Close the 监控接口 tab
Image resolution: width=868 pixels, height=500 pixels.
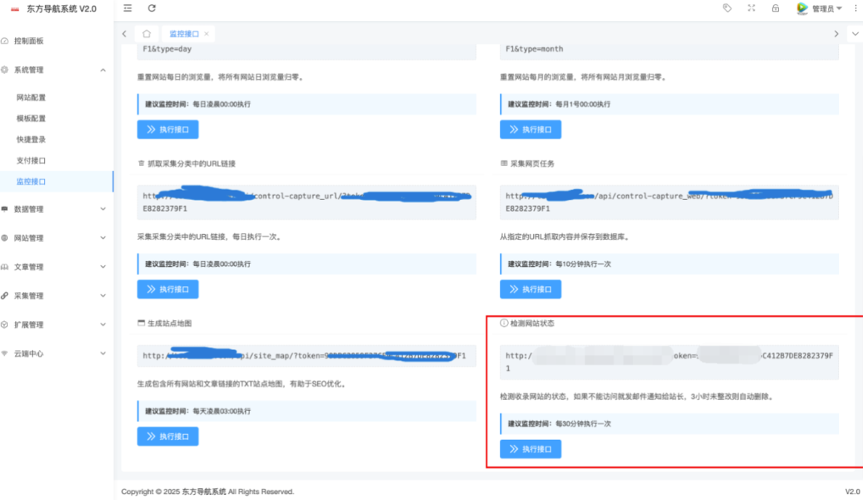pyautogui.click(x=207, y=34)
